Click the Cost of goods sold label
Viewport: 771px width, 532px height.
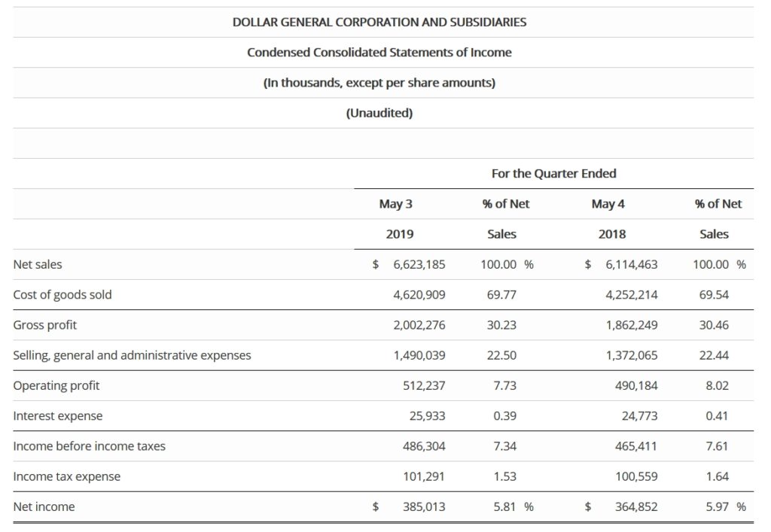coord(62,295)
